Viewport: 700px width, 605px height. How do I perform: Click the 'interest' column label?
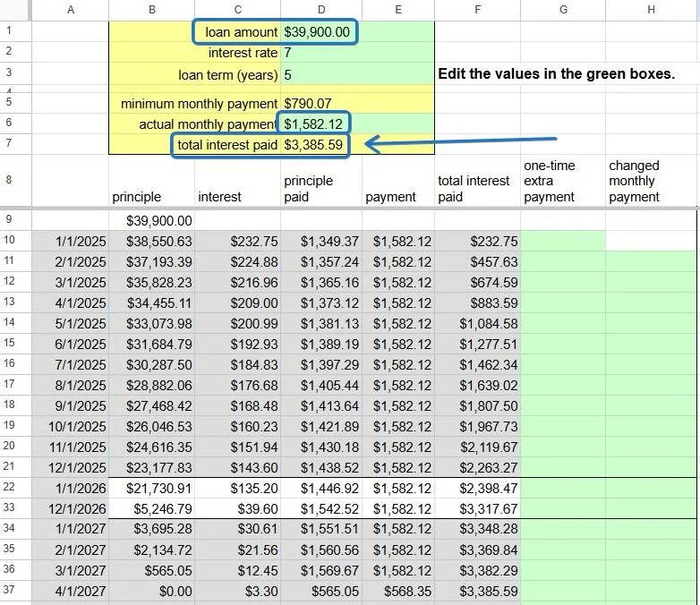tap(219, 197)
